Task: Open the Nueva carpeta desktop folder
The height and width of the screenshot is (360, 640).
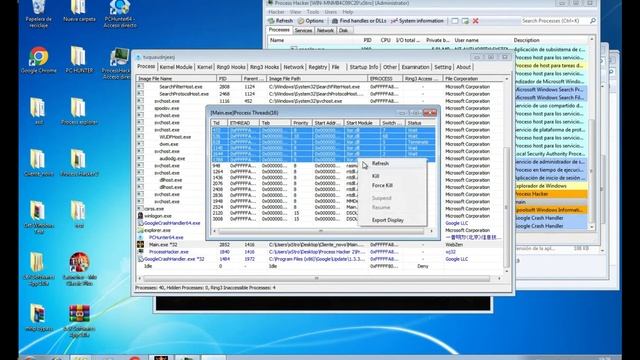Action: (x=79, y=11)
